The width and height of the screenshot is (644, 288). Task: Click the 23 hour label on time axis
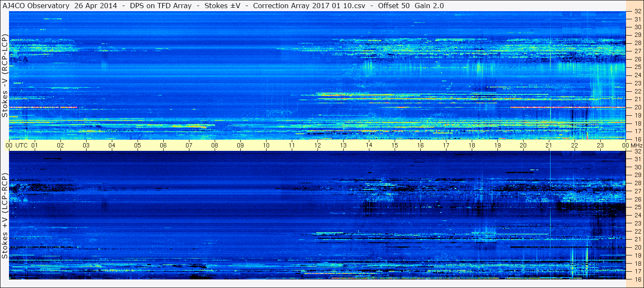coord(600,145)
